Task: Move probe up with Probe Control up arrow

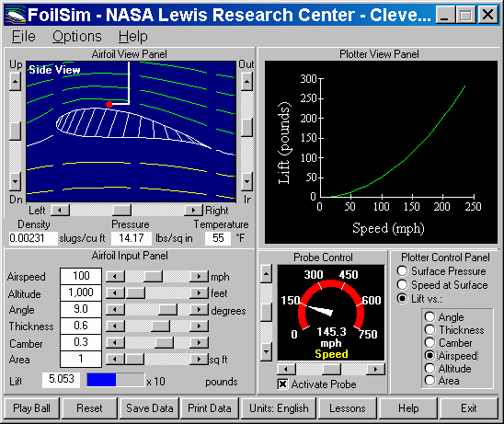Action: tap(266, 274)
